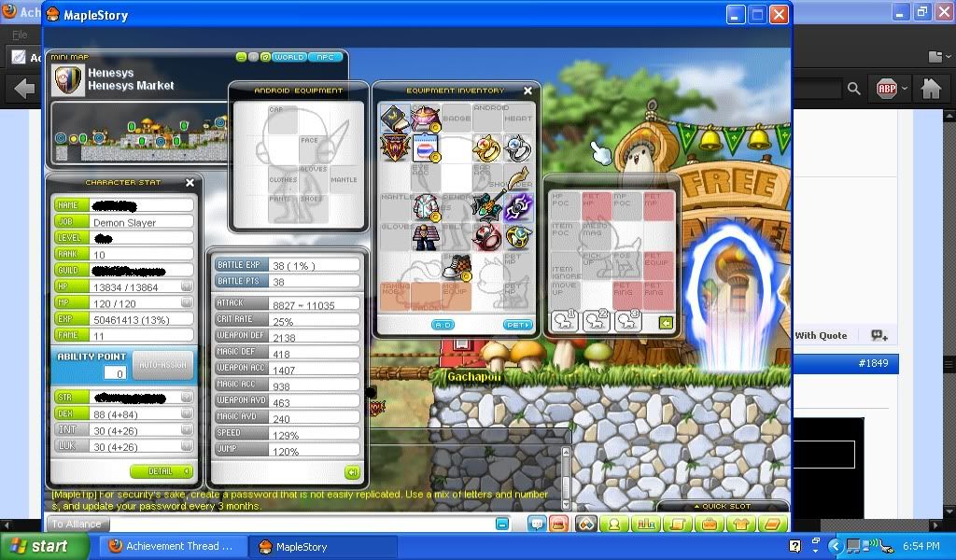Click the purple Demon shield item
The width and height of the screenshot is (956, 560).
coord(518,207)
